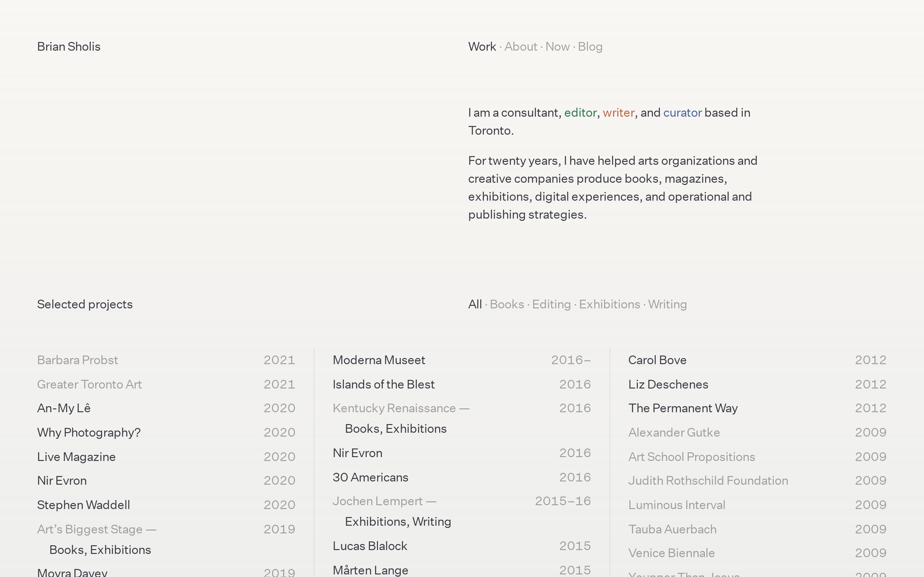Open the Blog navigation link
Image resolution: width=924 pixels, height=577 pixels.
(590, 46)
